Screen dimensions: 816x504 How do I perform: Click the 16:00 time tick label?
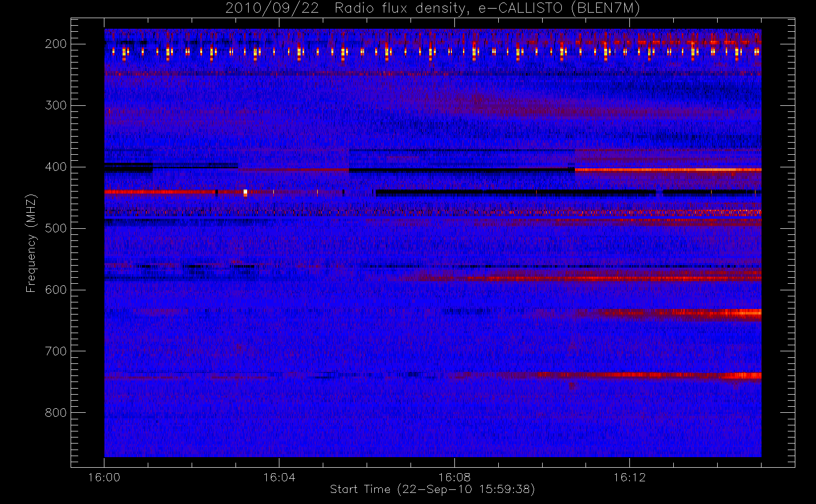(x=104, y=477)
